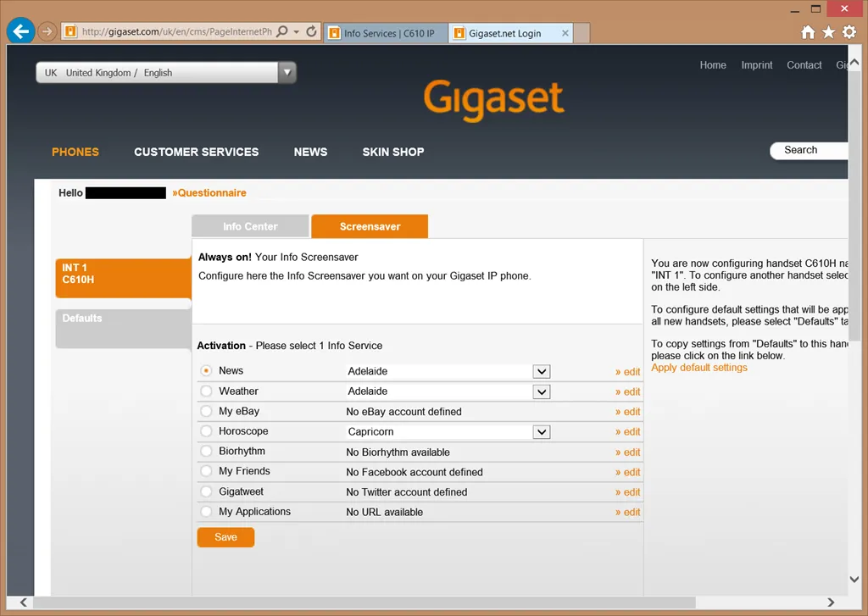Select the Weather radio button
The height and width of the screenshot is (616, 868).
click(206, 391)
